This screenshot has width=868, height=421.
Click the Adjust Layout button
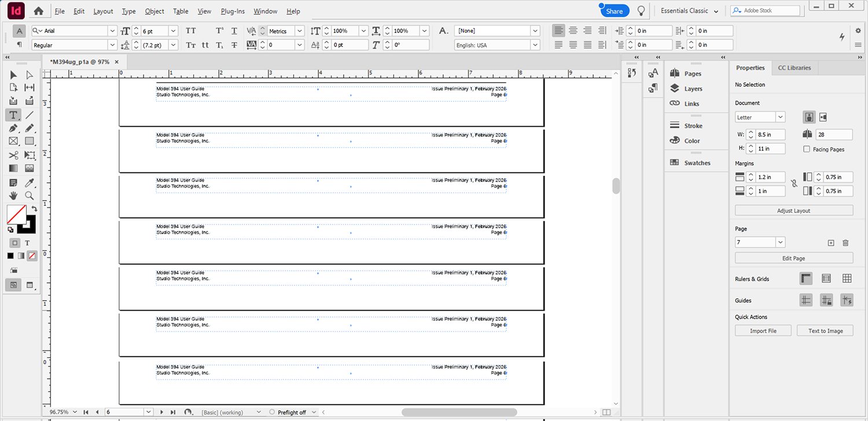(794, 211)
